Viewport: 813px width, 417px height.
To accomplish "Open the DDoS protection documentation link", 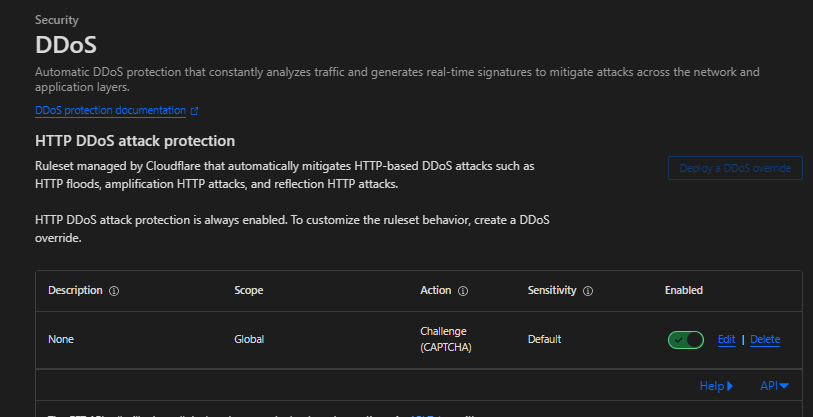I will [x=110, y=111].
